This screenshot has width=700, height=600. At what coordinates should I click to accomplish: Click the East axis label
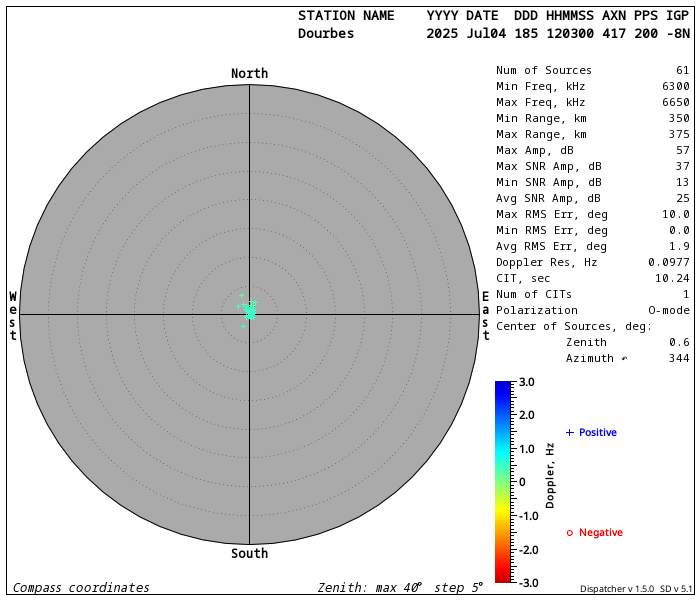click(x=486, y=316)
